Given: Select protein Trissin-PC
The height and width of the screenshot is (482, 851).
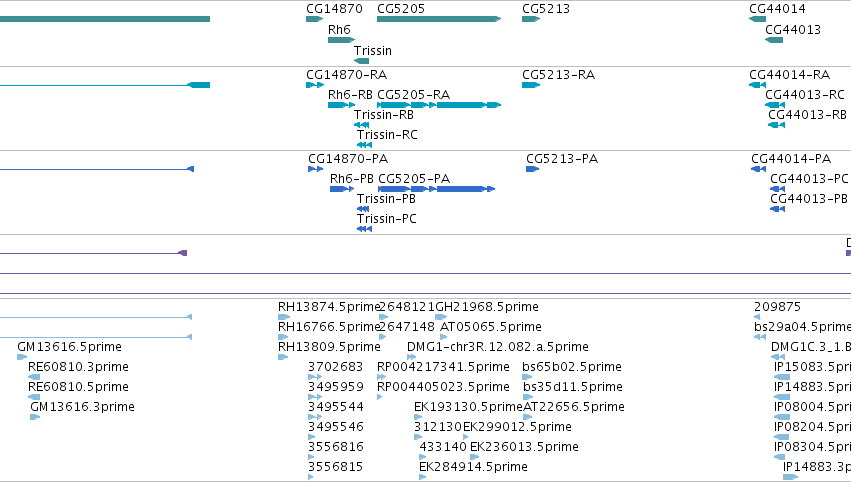Looking at the screenshot, I should click(386, 219).
